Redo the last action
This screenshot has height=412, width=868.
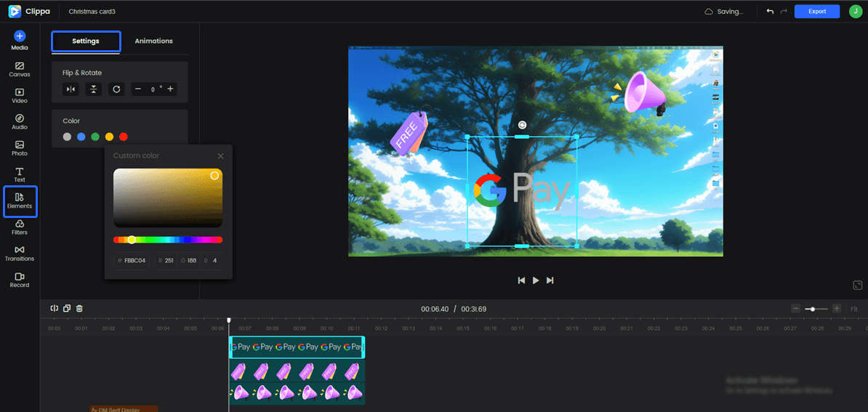784,11
